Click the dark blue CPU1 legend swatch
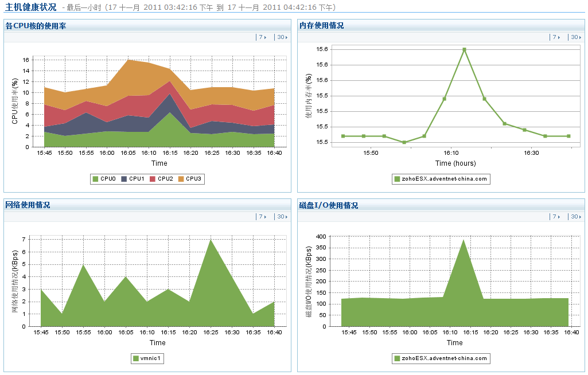 coord(123,179)
